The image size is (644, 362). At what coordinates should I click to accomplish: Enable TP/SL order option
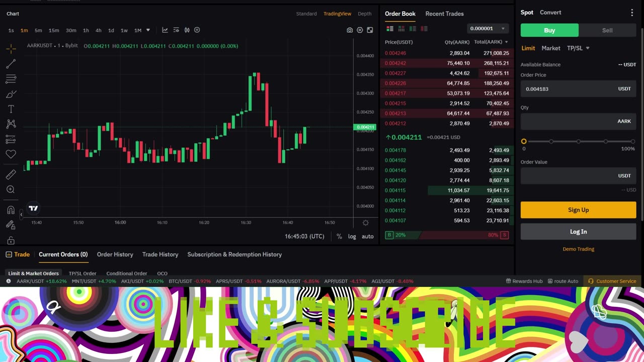click(x=575, y=48)
